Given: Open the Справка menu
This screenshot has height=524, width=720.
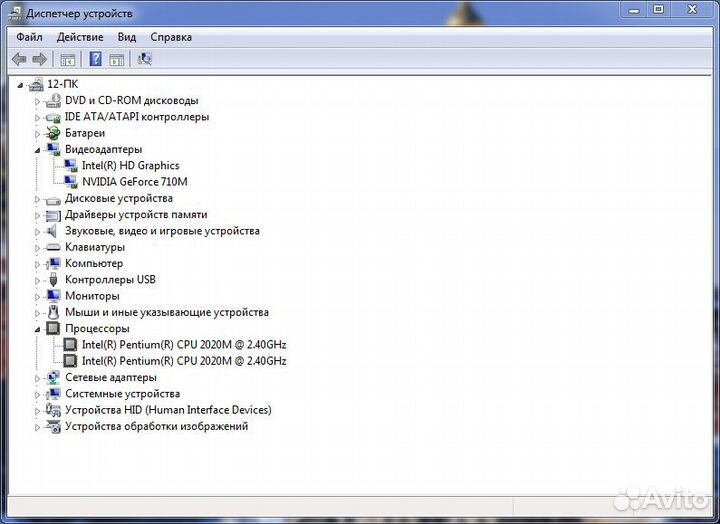Looking at the screenshot, I should [171, 37].
